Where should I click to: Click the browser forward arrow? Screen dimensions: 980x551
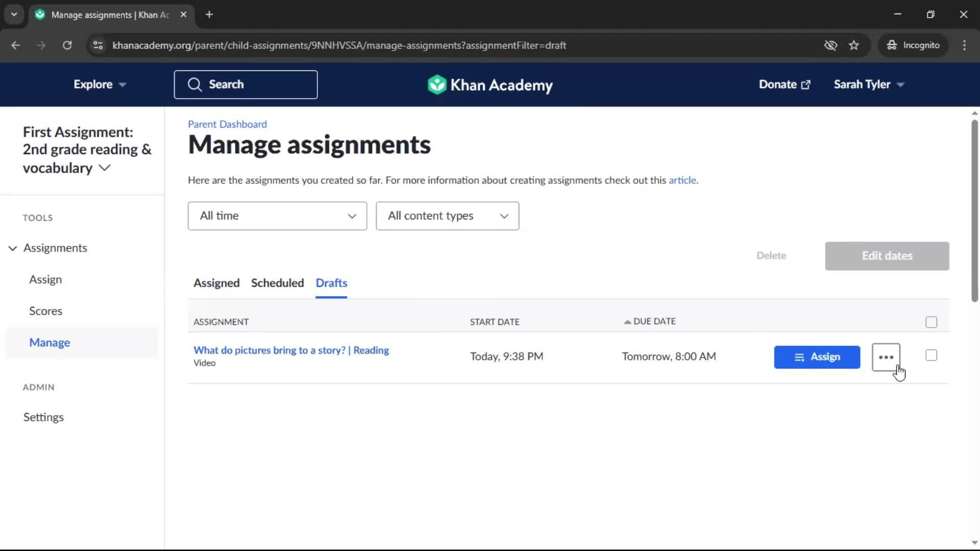point(41,45)
